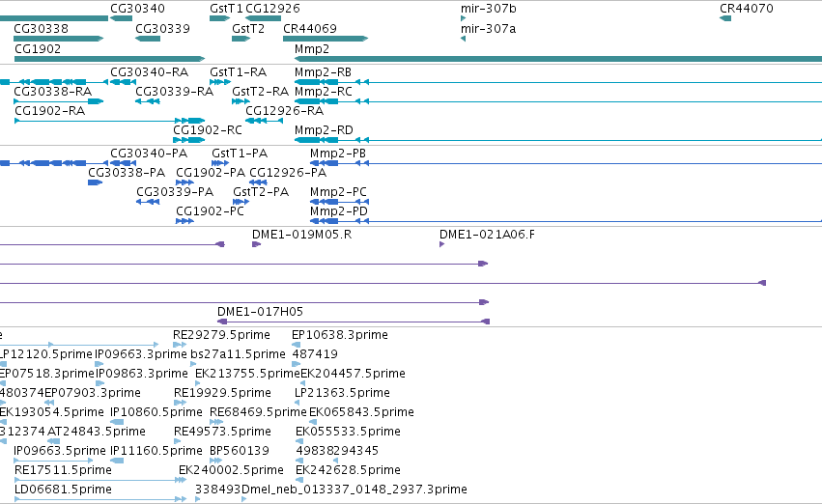Select protein CG12926-PA label
Viewport: 822px width, 504px height.
pos(288,173)
